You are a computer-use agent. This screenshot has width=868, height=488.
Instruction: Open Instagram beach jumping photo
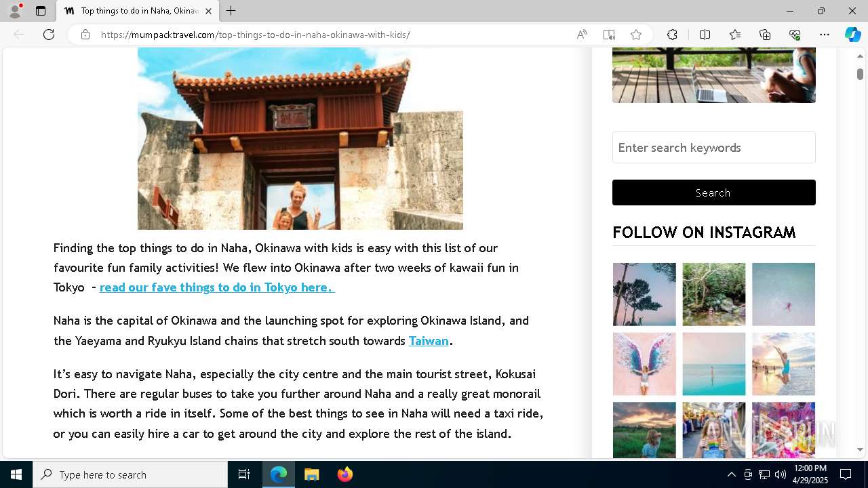(783, 364)
